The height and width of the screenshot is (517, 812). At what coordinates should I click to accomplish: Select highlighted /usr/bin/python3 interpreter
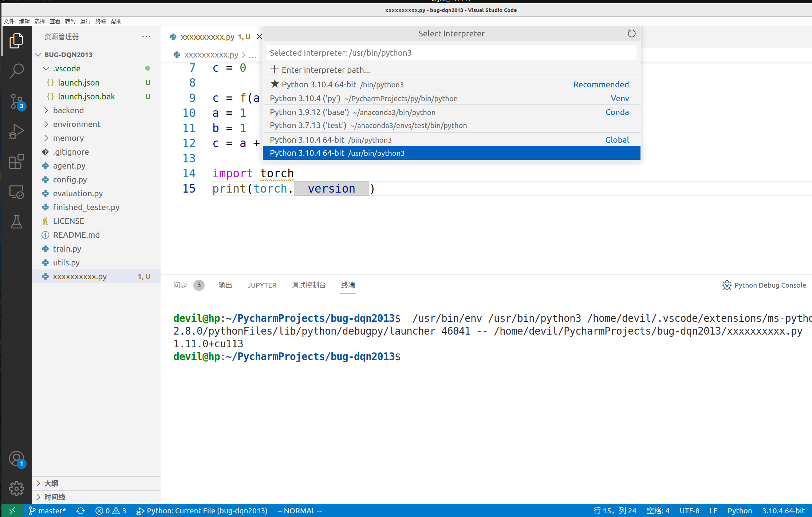coord(452,153)
